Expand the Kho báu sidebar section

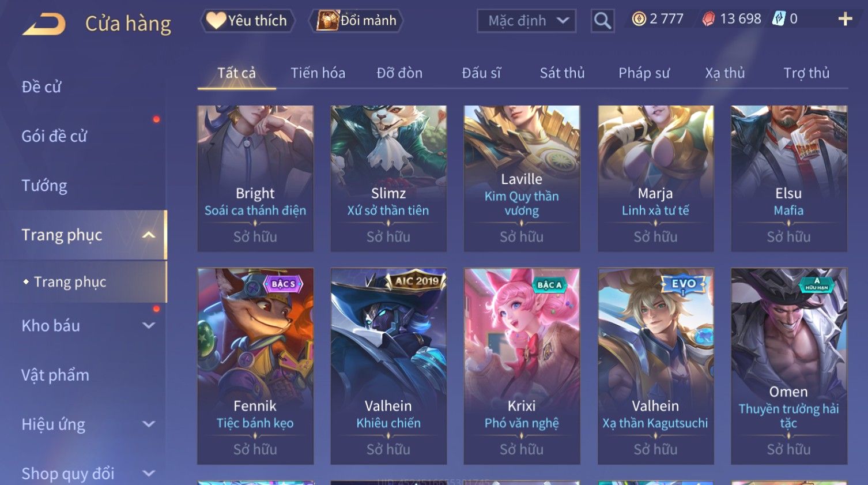click(x=149, y=325)
